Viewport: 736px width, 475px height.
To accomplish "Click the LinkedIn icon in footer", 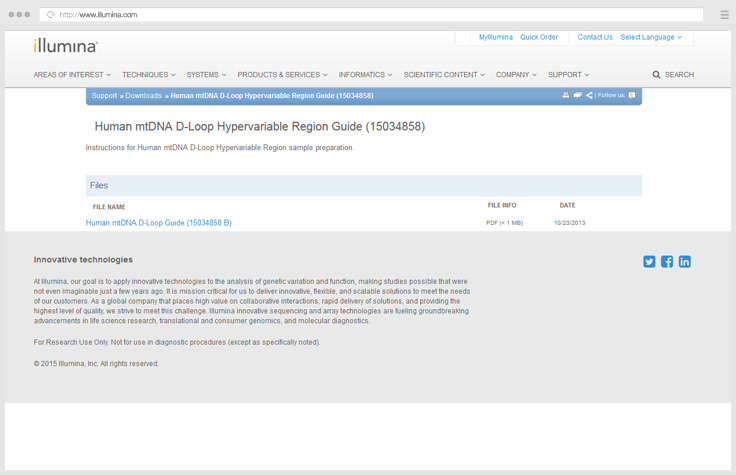I will tap(685, 261).
